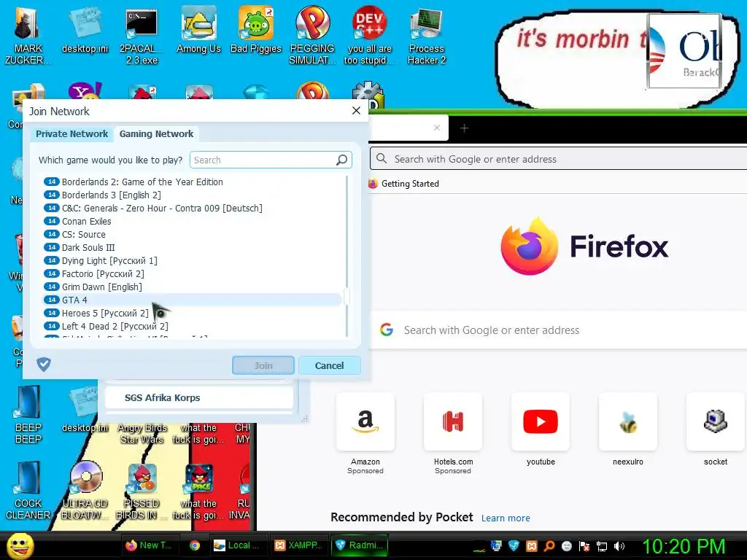Open the PISSED BIRDS IN desktop icon
Screen dimensions: 747x560
[x=142, y=491]
